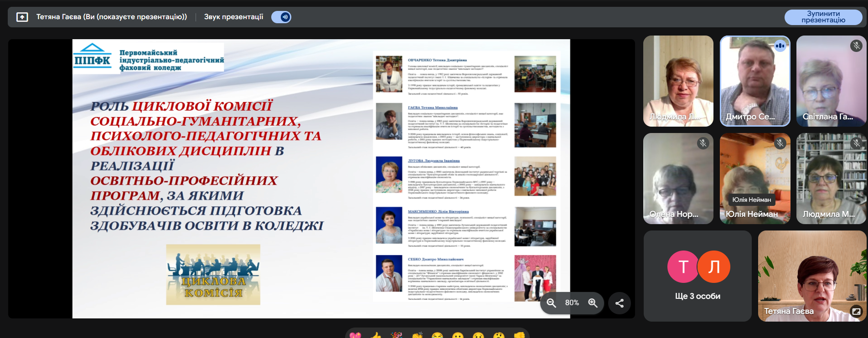
Task: Click the 'ЛУГОВА Людмила Іванівна' link
Action: tap(434, 161)
